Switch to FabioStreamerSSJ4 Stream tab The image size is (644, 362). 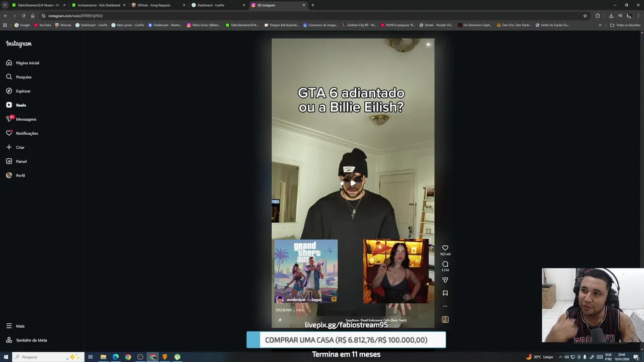pyautogui.click(x=38, y=5)
